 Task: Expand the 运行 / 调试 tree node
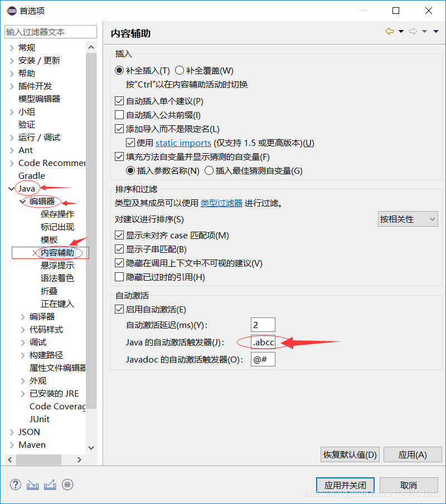(x=12, y=138)
